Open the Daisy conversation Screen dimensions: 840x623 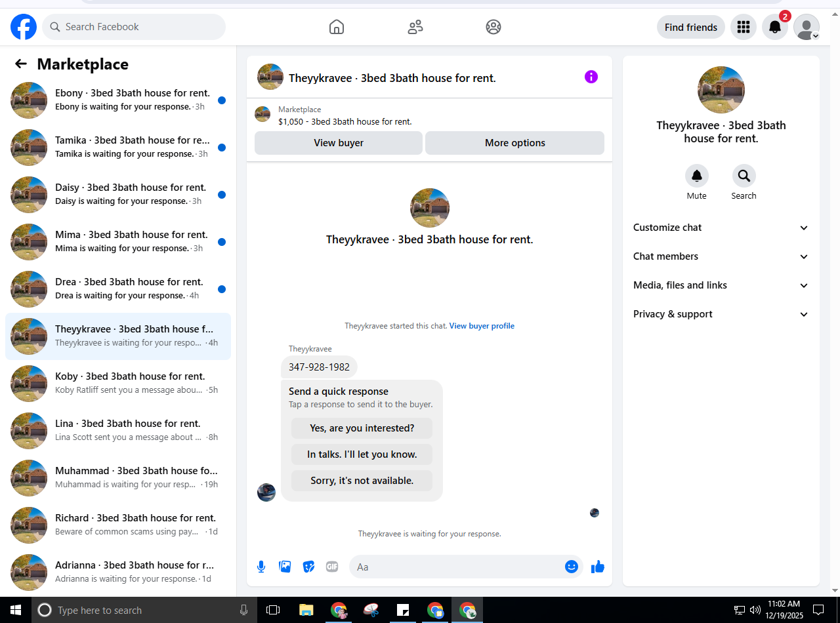tap(118, 195)
